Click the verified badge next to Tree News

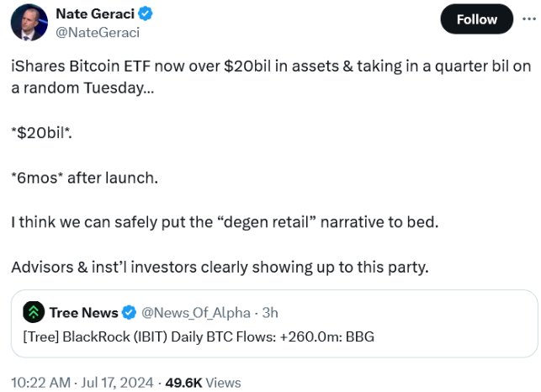click(x=130, y=313)
